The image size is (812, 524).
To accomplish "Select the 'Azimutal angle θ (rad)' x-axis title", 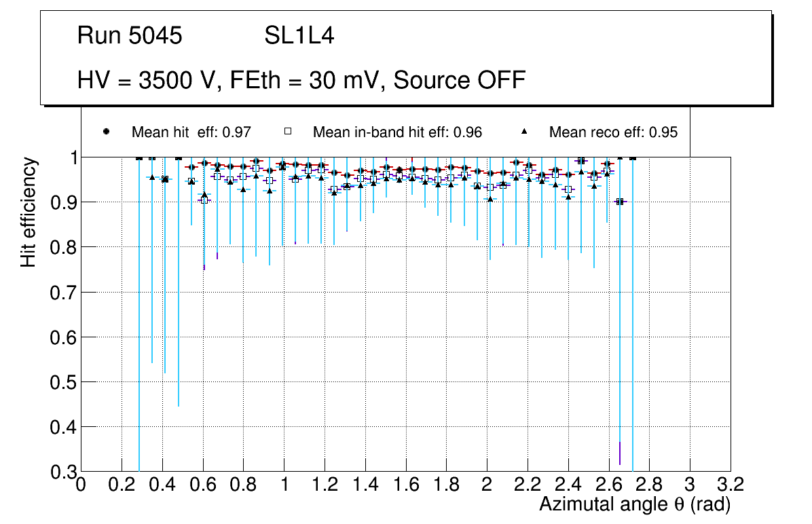I will [x=635, y=504].
